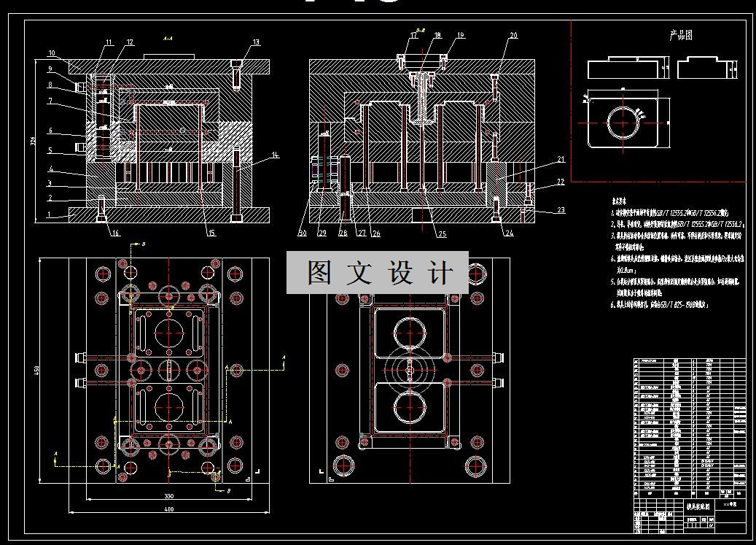This screenshot has width=756, height=545.
Task: Click part callout number 22
Action: coord(561,182)
